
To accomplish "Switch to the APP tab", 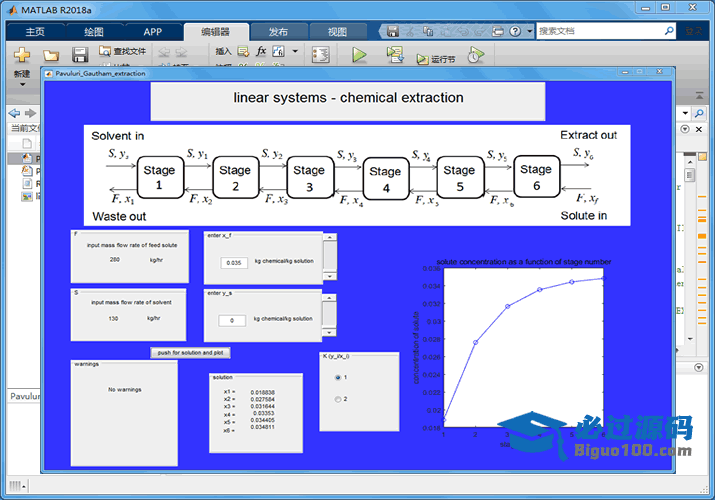I will tap(152, 32).
